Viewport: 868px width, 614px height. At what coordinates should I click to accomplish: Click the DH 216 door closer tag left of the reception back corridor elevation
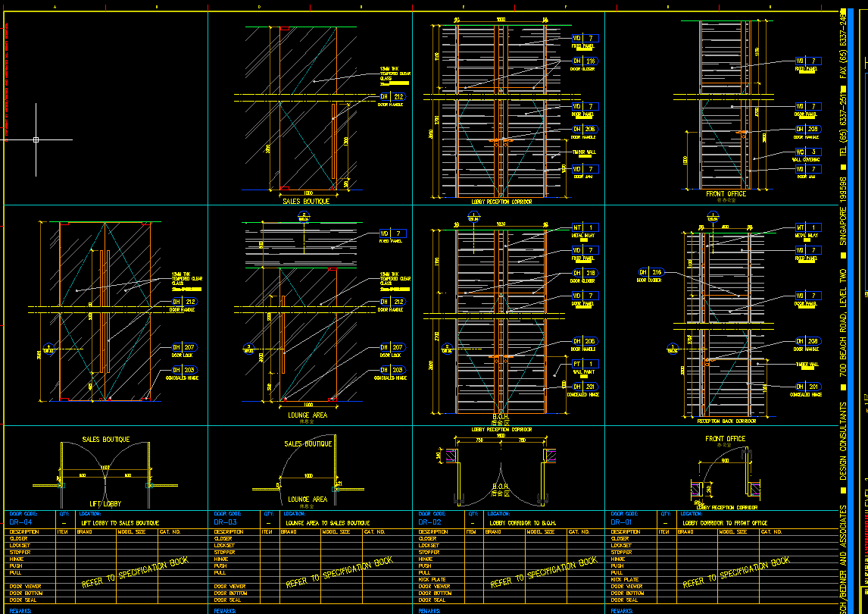pos(651,272)
